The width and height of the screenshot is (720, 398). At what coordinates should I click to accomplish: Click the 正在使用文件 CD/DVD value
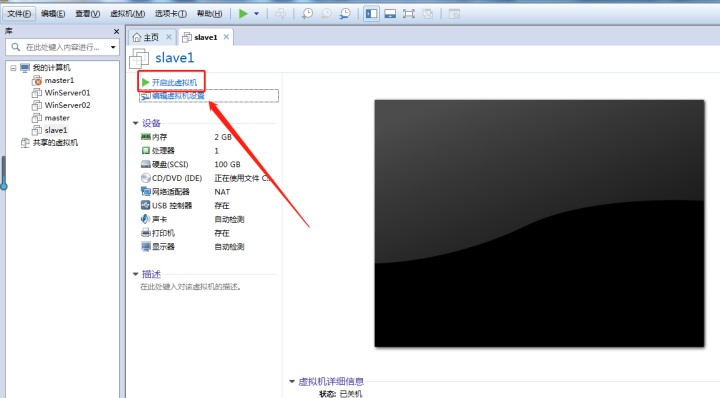click(x=243, y=178)
